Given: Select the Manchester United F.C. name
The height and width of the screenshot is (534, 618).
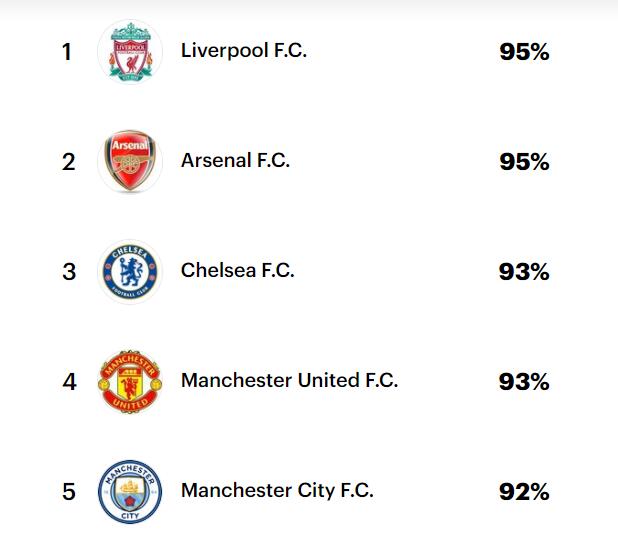Looking at the screenshot, I should [x=289, y=380].
